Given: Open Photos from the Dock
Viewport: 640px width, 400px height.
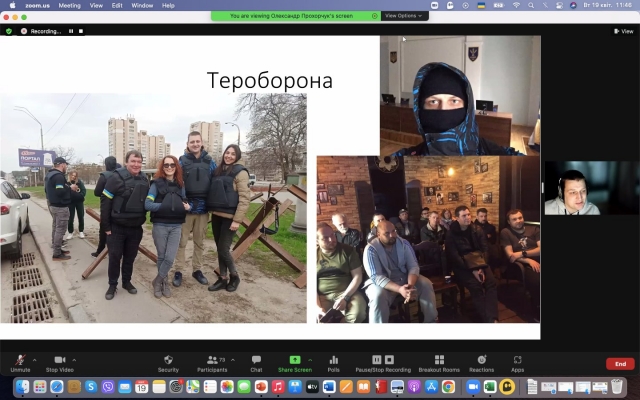Looking at the screenshot, I should click(x=227, y=386).
